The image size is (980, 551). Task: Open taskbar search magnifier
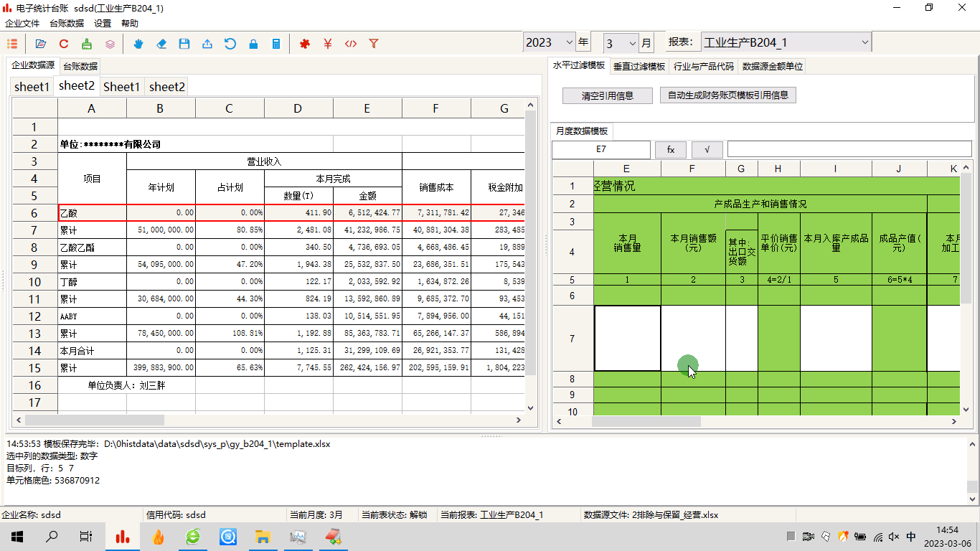pyautogui.click(x=52, y=536)
